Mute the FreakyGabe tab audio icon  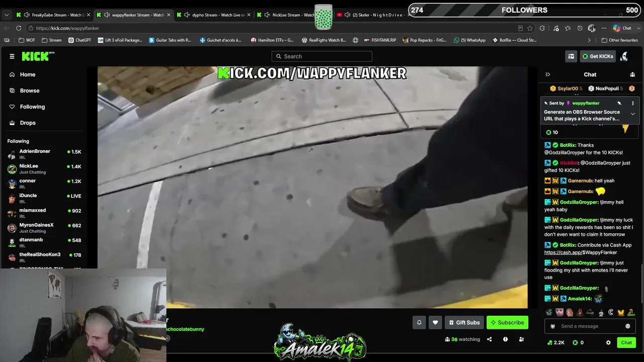[26, 15]
